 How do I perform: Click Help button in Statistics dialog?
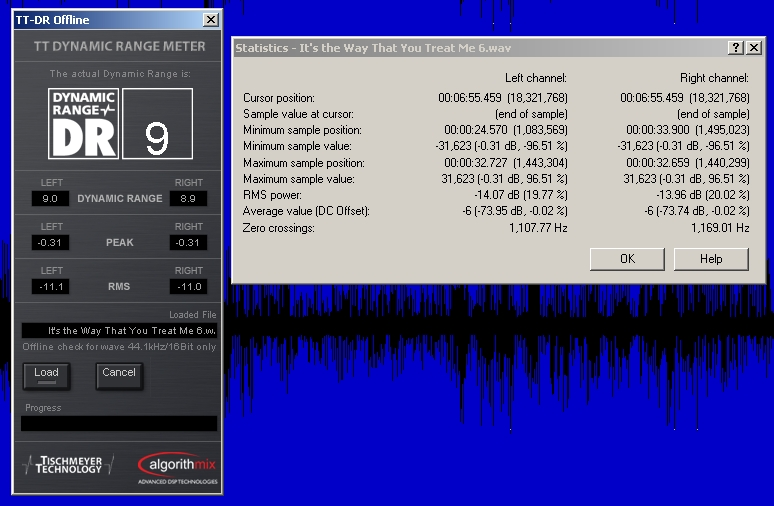click(x=711, y=259)
